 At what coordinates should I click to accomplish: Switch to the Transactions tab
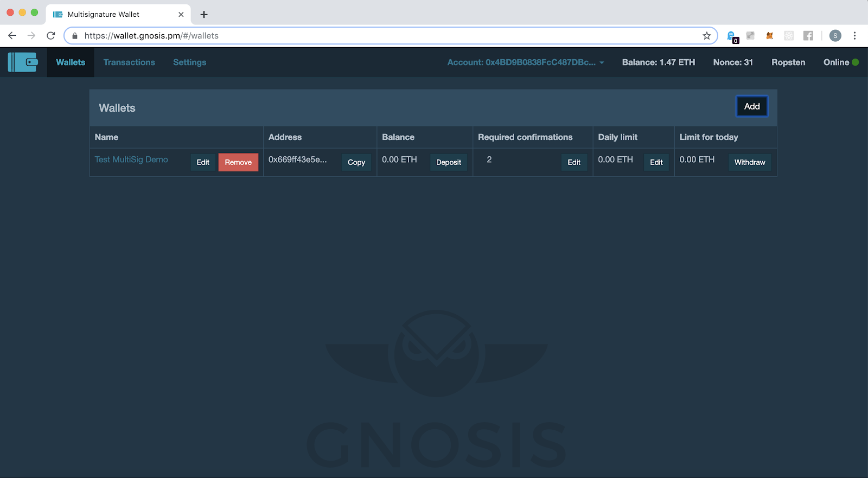(129, 62)
